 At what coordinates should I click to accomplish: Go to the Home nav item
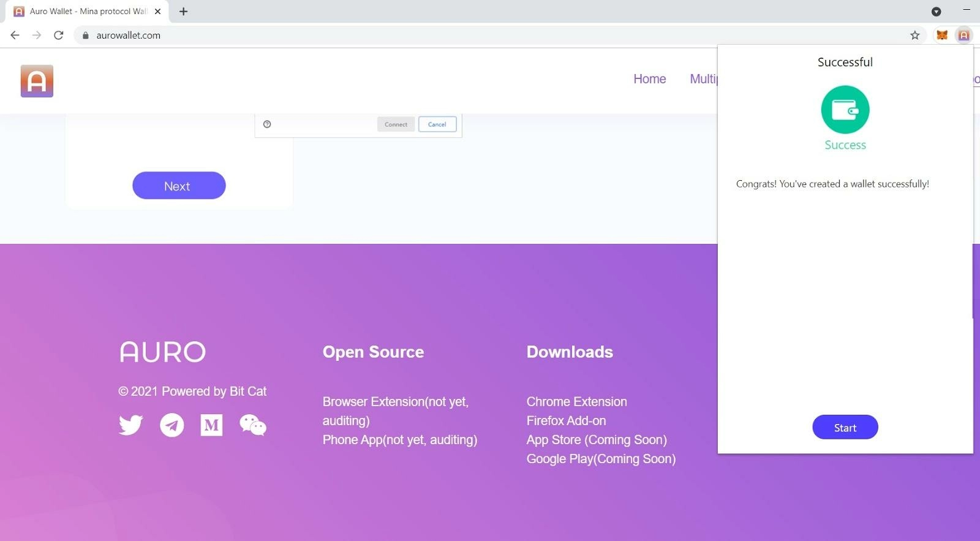(650, 79)
